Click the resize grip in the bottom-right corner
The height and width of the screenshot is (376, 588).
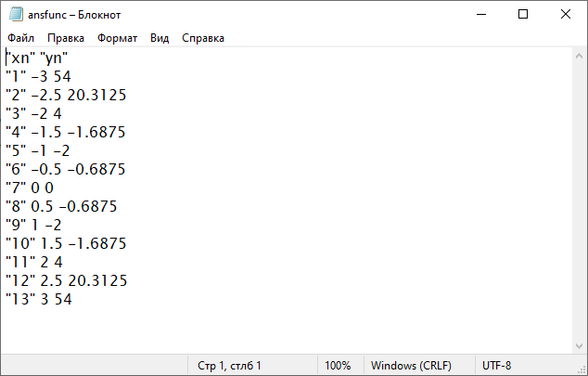tap(581, 369)
